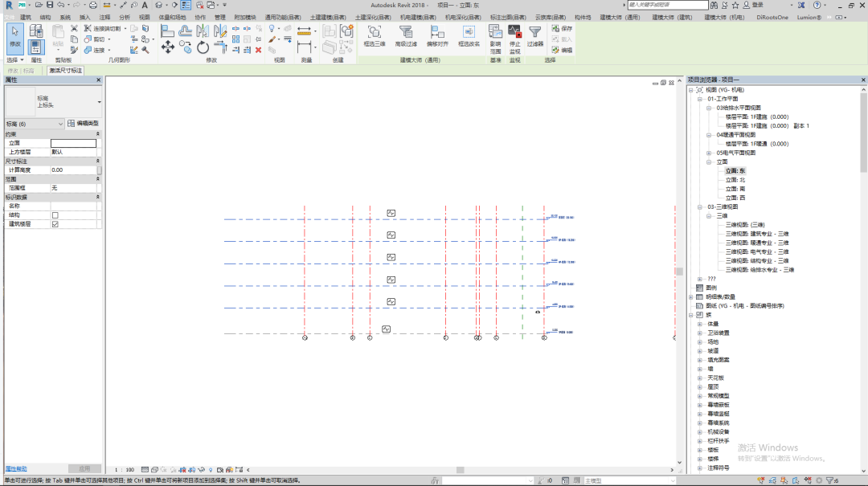This screenshot has width=868, height=486.
Task: Click the Text (A) icon in quick access toolbar
Action: pyautogui.click(x=145, y=5)
